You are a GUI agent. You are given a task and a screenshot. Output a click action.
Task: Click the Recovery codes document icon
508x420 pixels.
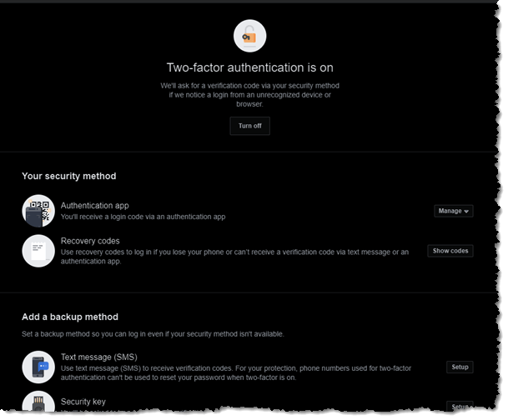[38, 251]
